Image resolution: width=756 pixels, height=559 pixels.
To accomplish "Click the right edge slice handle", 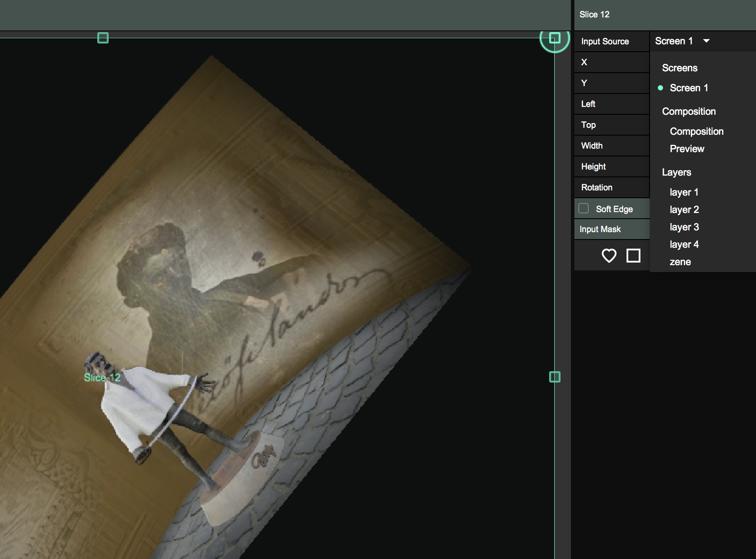I will coord(554,377).
